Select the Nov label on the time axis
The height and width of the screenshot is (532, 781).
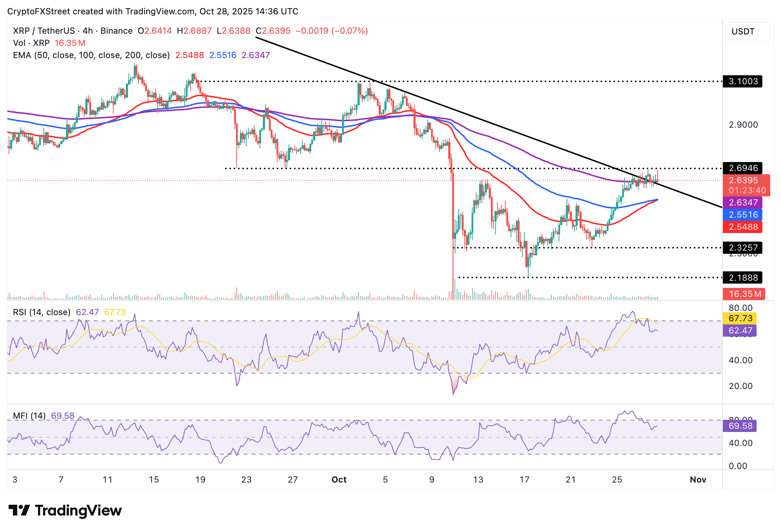click(x=697, y=479)
